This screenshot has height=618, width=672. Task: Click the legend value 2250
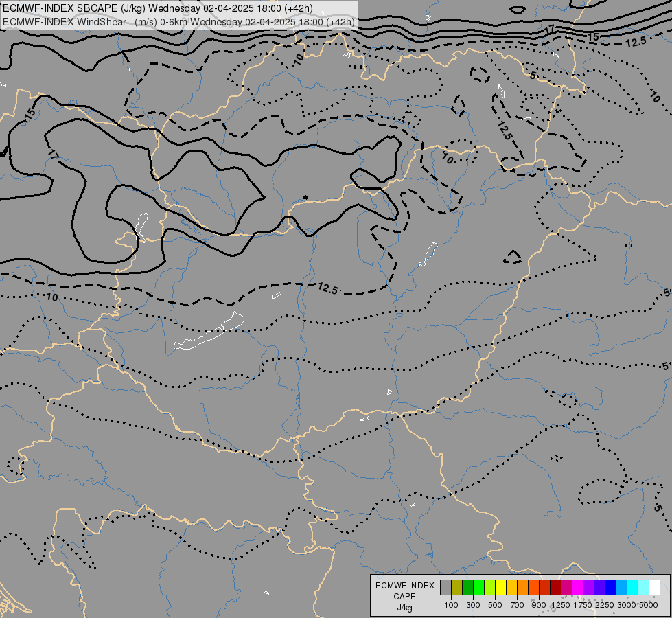click(605, 605)
